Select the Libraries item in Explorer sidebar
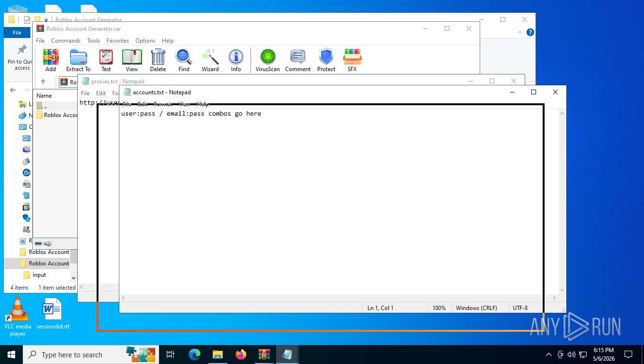644x364 pixels. 25,104
